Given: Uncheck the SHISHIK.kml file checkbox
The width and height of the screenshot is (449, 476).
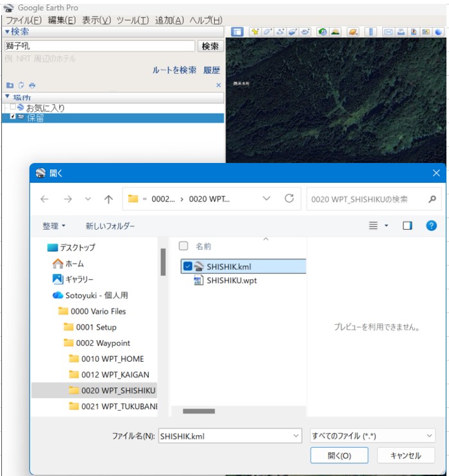Looking at the screenshot, I should pyautogui.click(x=187, y=266).
